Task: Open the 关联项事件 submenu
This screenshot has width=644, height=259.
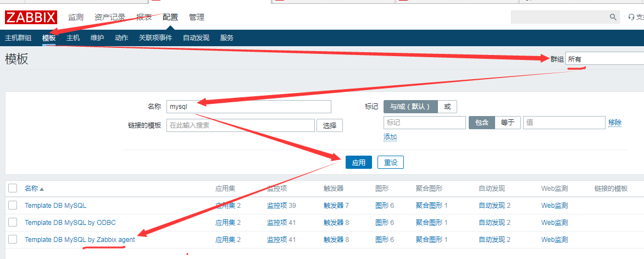Action: [156, 38]
